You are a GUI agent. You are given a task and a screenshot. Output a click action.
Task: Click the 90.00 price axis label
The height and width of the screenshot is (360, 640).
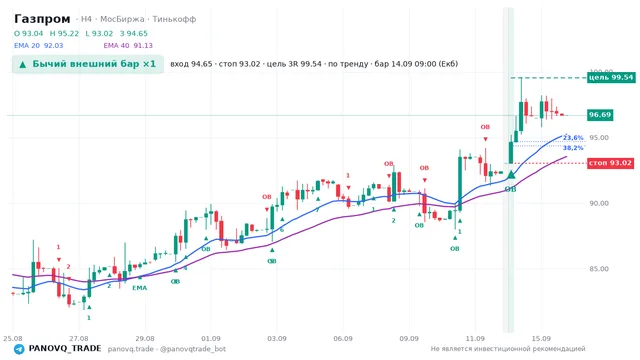tap(599, 203)
